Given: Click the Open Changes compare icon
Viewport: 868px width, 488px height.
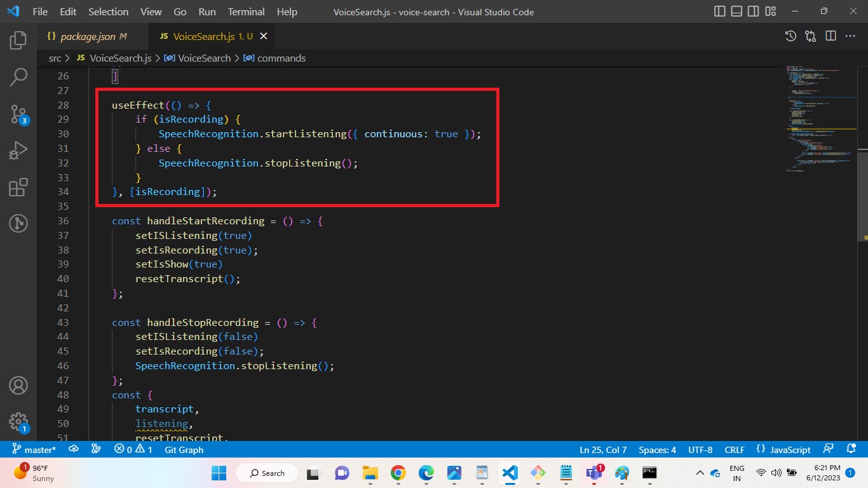Looking at the screenshot, I should click(810, 36).
